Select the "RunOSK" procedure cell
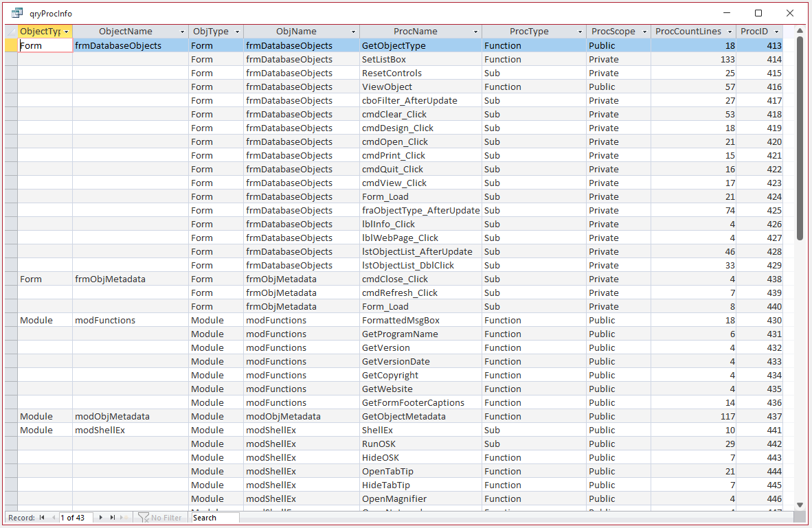Image resolution: width=812 pixels, height=528 pixels. [420, 444]
